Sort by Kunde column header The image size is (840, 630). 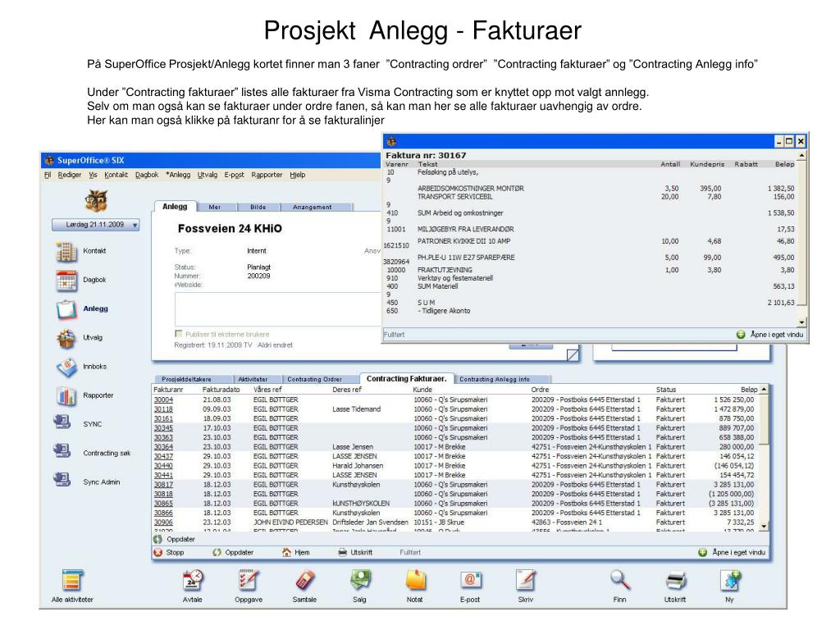[422, 390]
